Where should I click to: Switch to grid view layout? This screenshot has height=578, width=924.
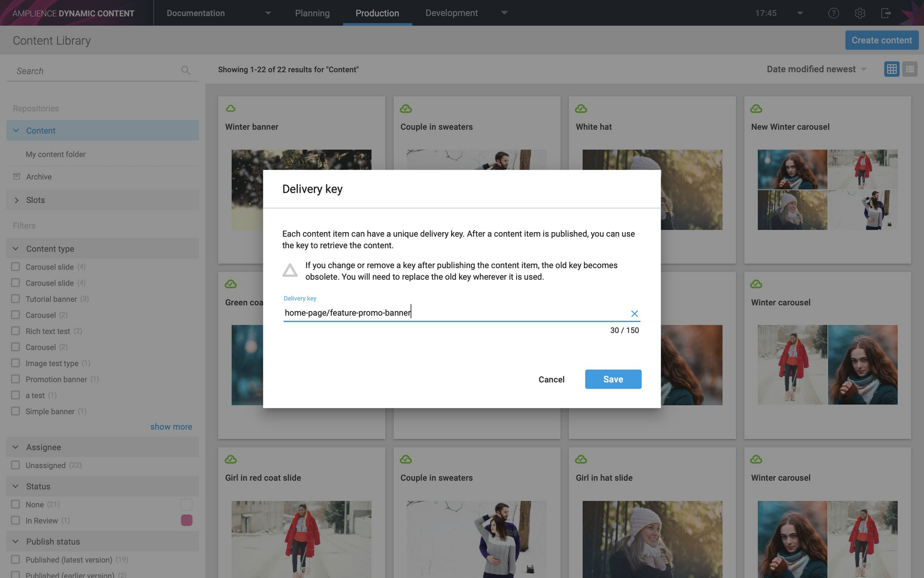[892, 69]
